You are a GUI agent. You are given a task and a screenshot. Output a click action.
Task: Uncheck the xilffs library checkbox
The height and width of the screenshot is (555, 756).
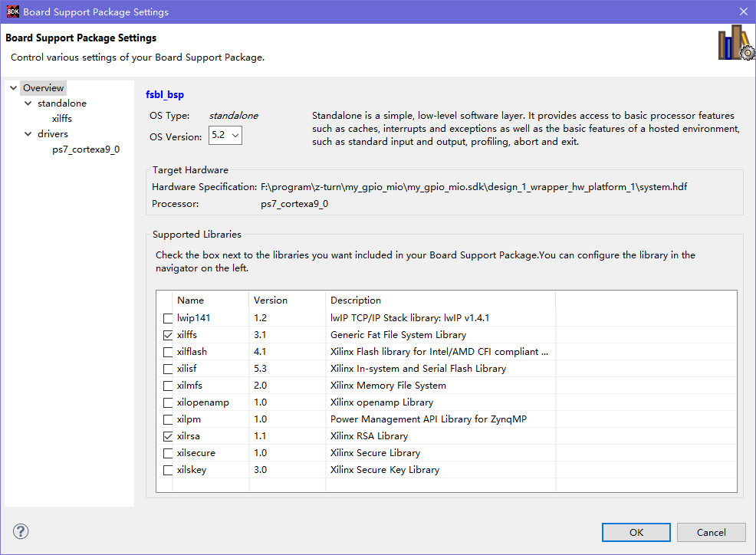(168, 335)
